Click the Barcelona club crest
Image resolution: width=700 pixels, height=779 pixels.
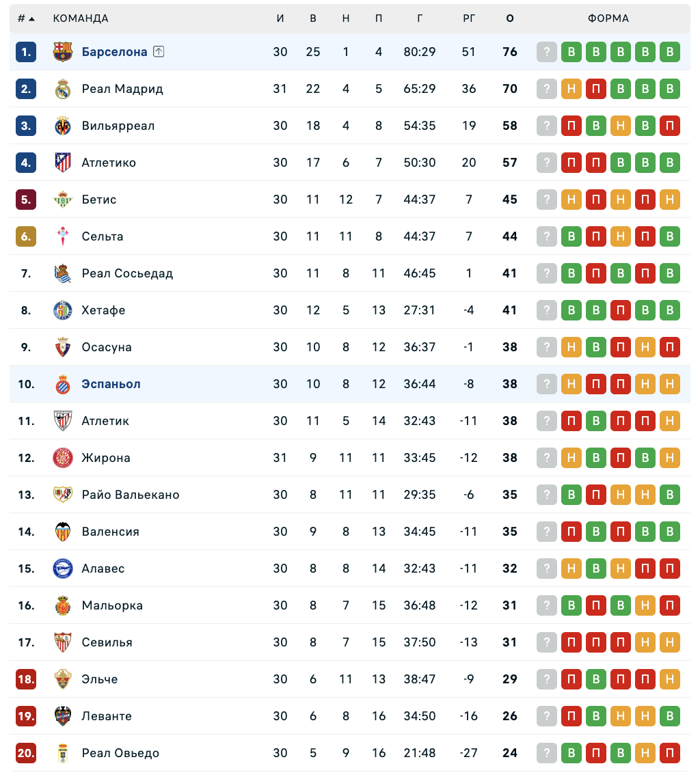pos(63,52)
